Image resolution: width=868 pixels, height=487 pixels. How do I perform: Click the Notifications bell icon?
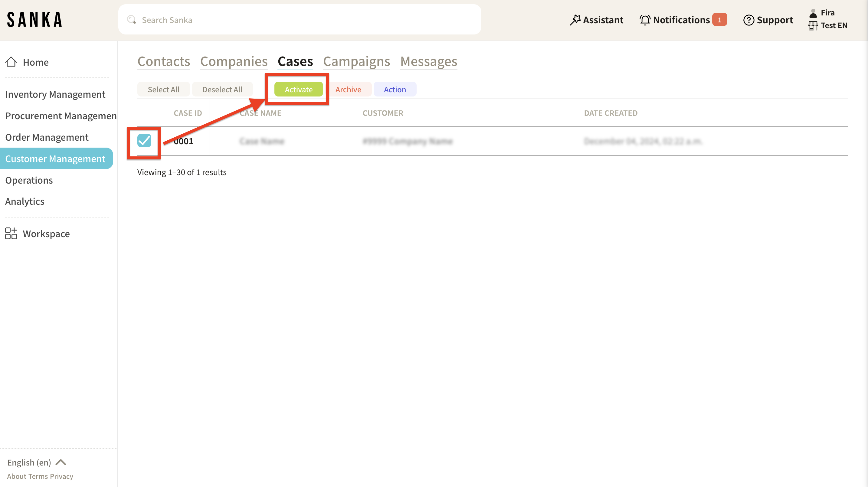pyautogui.click(x=645, y=20)
